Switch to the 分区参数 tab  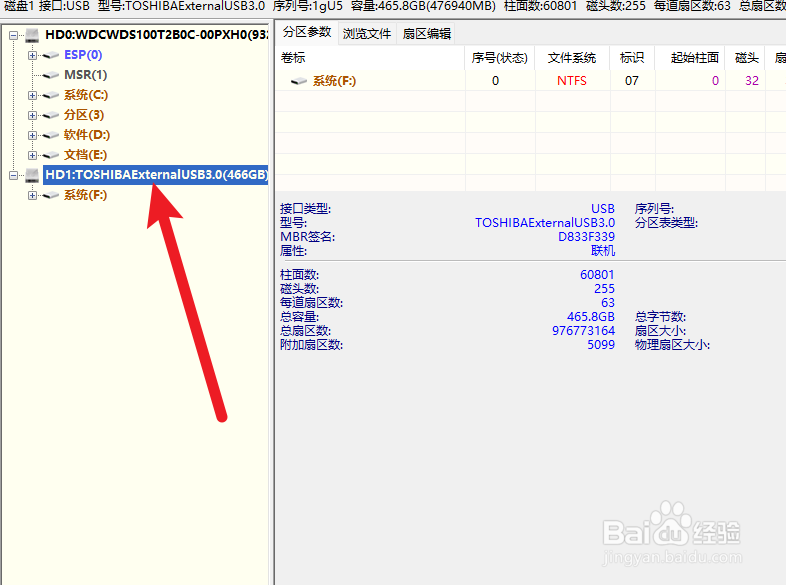point(307,33)
